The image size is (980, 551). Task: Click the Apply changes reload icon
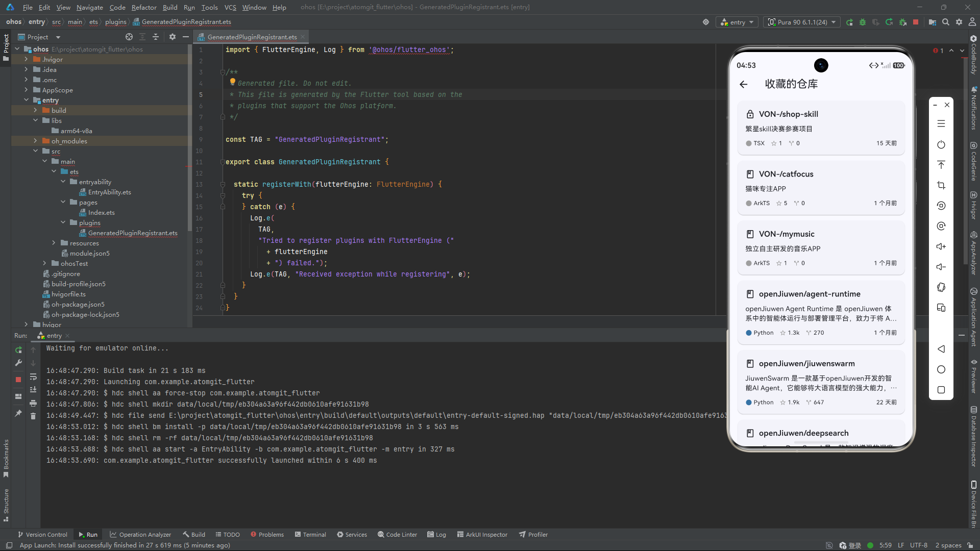click(889, 22)
